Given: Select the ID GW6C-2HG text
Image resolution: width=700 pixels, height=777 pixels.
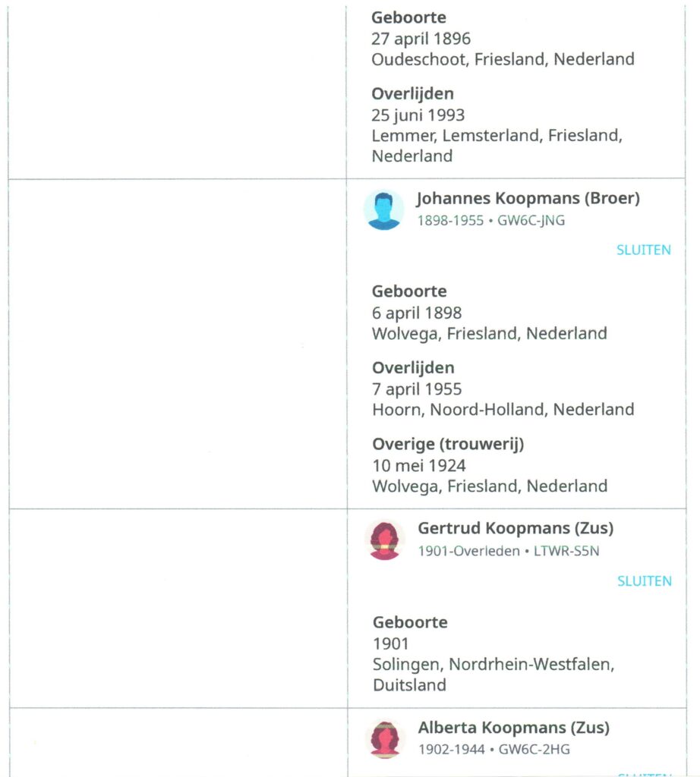Looking at the screenshot, I should pyautogui.click(x=534, y=749).
